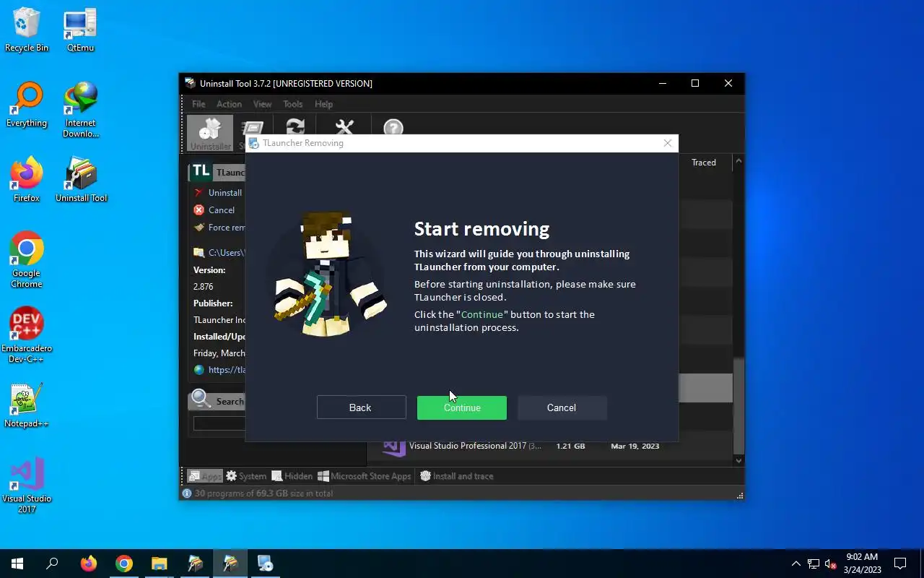Screen dimensions: 924x578
Task: Click scroll-down arrow of program list
Action: coord(738,460)
